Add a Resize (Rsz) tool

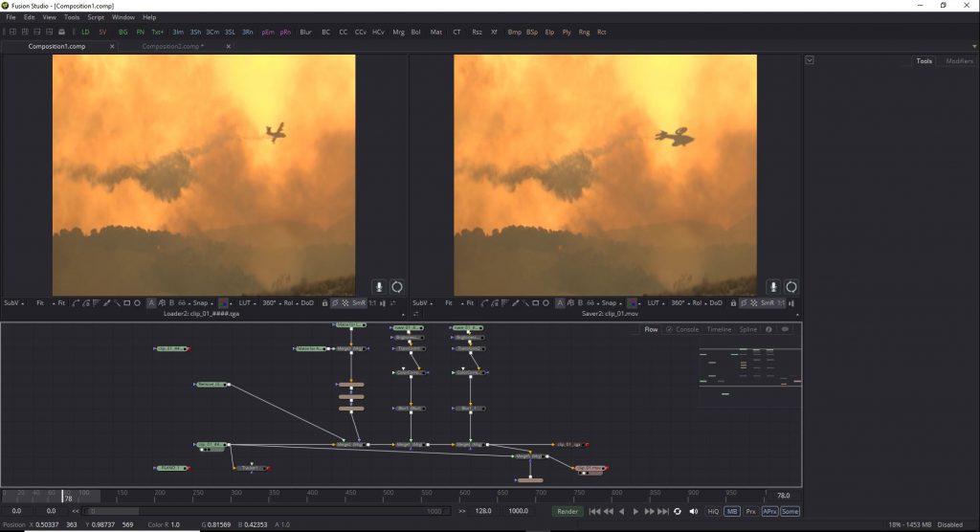(477, 32)
